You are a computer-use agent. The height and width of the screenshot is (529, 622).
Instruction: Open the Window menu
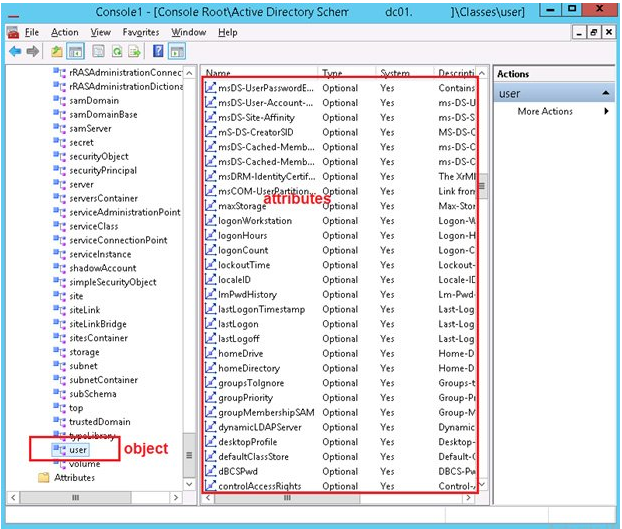point(188,32)
